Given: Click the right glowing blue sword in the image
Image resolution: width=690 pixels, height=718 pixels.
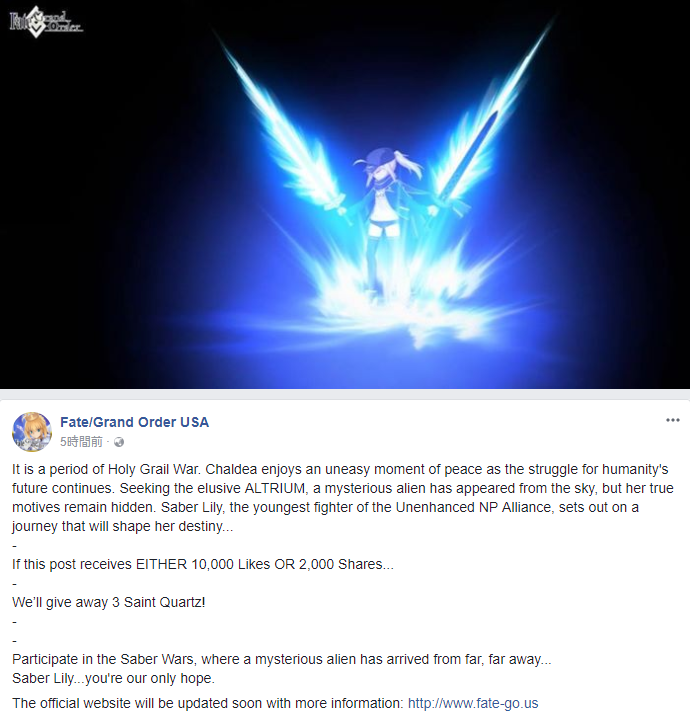Looking at the screenshot, I should [490, 119].
